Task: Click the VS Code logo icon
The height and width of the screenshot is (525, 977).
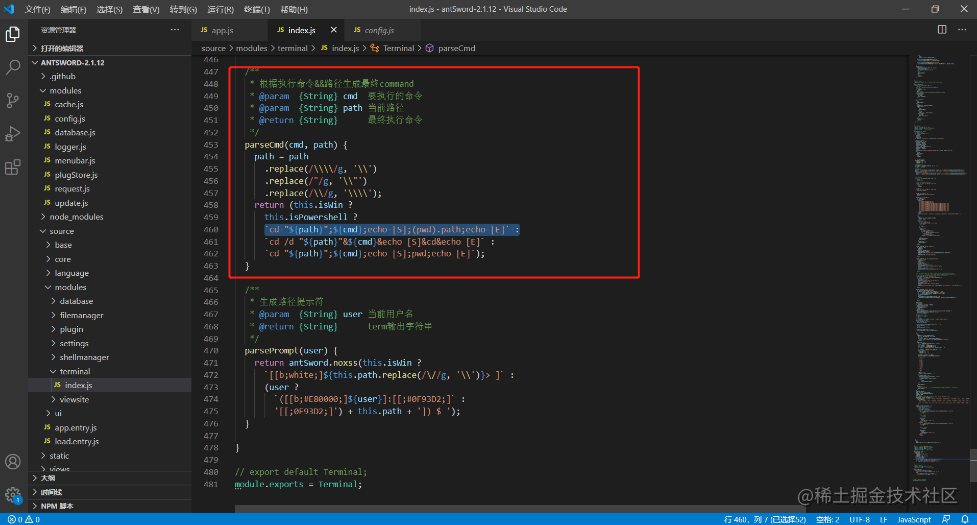Action: click(9, 9)
